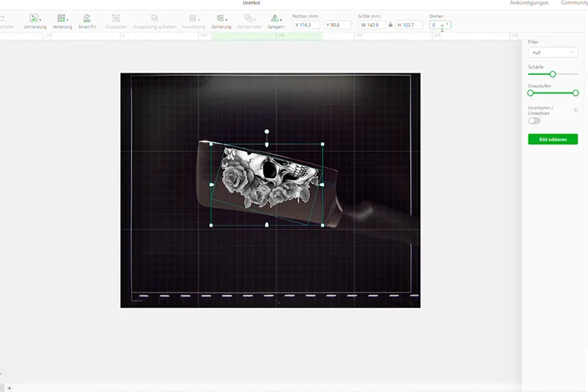Click the Bild editieren button
This screenshot has width=588, height=392.
(553, 139)
